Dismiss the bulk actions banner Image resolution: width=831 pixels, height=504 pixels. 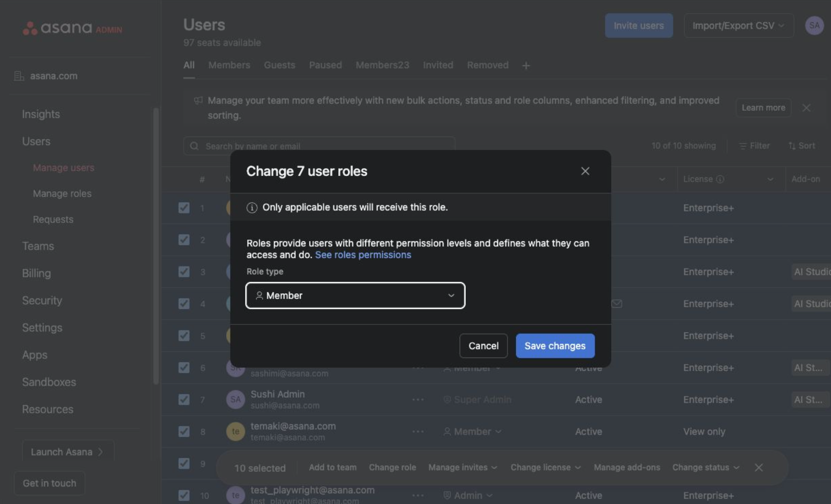806,108
